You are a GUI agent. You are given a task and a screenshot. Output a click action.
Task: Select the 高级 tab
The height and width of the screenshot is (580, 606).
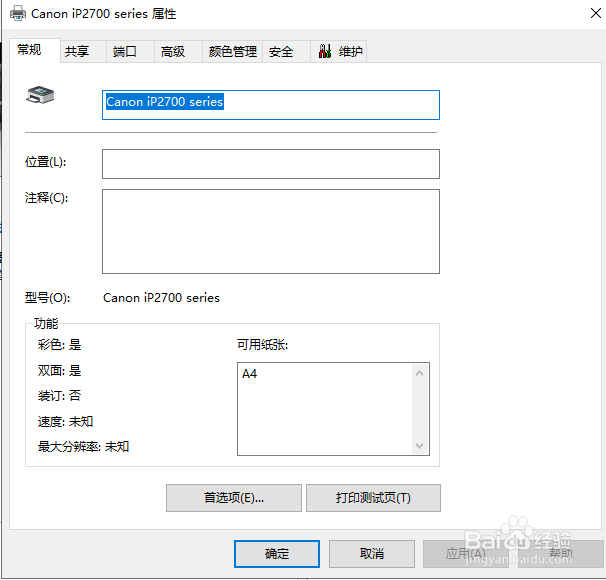pos(178,51)
